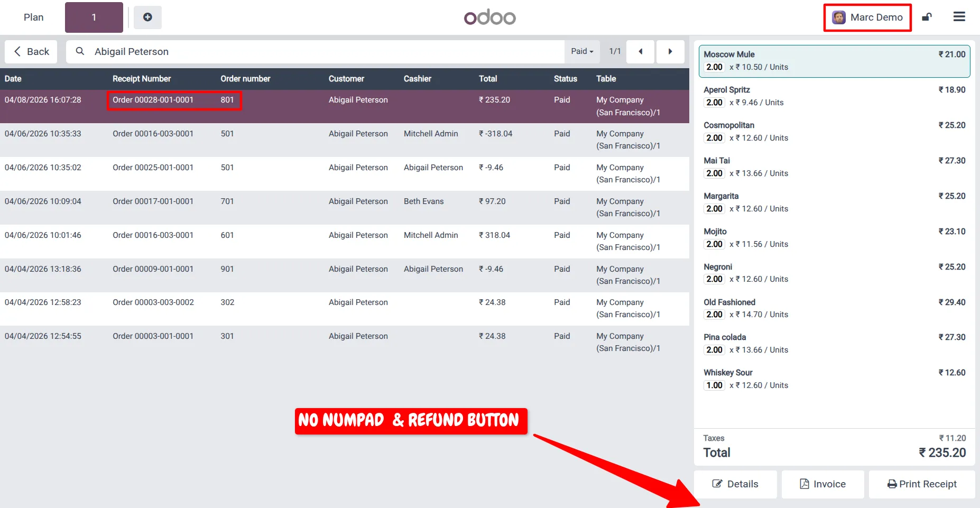The image size is (980, 508).
Task: Click the lock icon next to Marc Demo
Action: coord(927,17)
